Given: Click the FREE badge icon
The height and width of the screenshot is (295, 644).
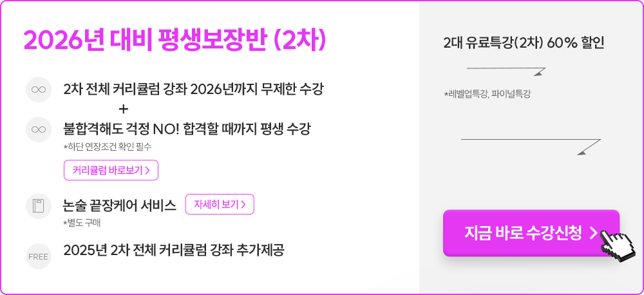Looking at the screenshot, I should [39, 256].
